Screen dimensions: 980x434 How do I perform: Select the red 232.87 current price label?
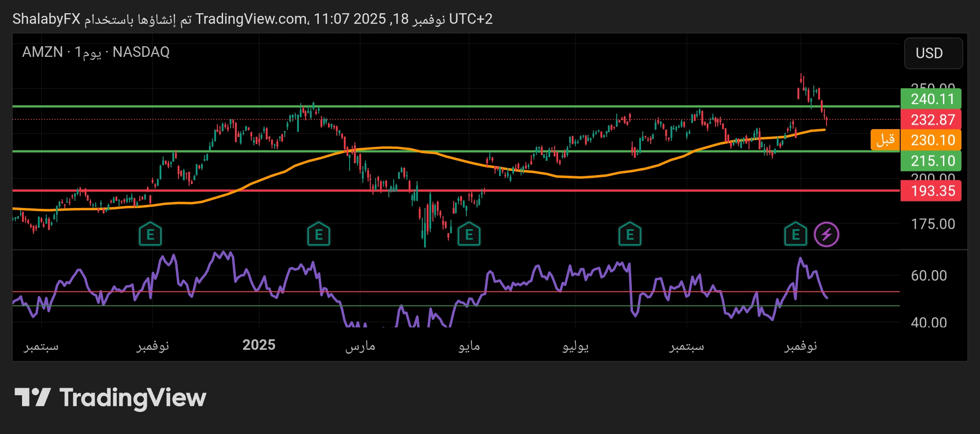coord(931,120)
